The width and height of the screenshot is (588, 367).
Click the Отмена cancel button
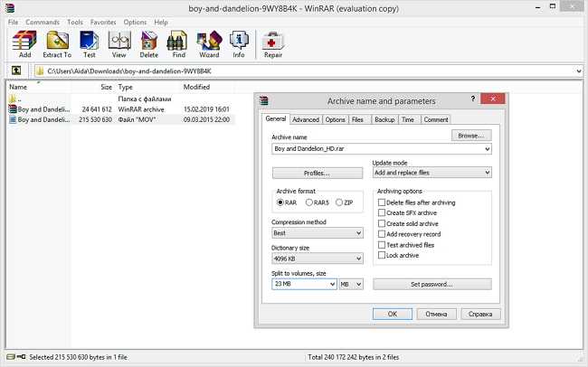pos(436,315)
